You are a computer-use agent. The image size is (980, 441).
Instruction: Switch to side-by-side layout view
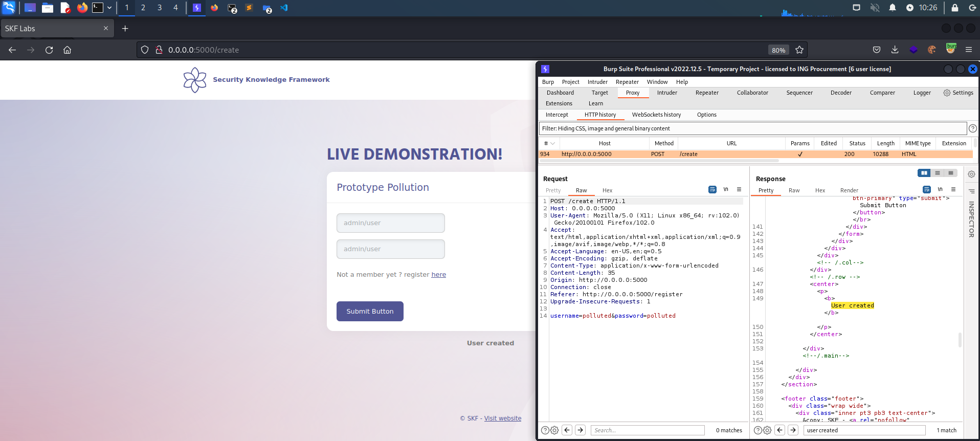coord(924,173)
